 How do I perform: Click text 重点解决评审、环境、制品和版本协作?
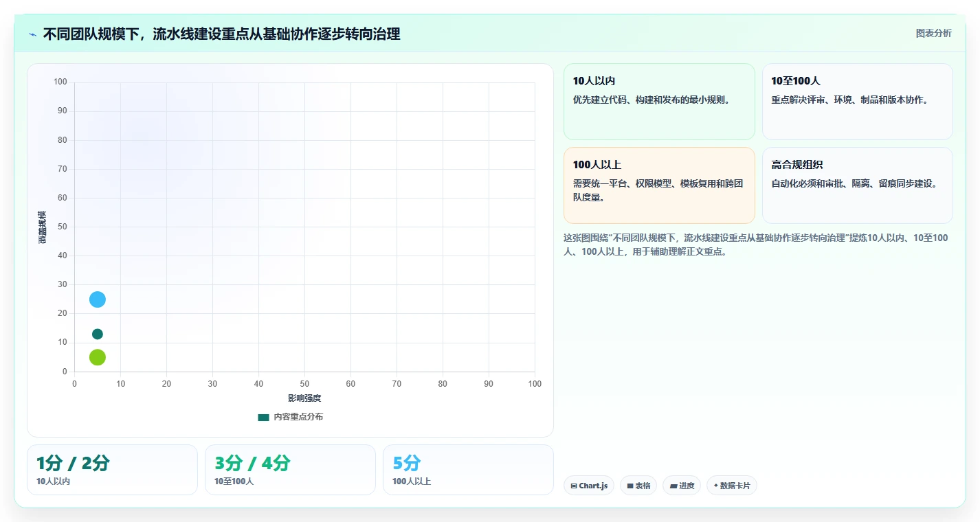point(850,100)
